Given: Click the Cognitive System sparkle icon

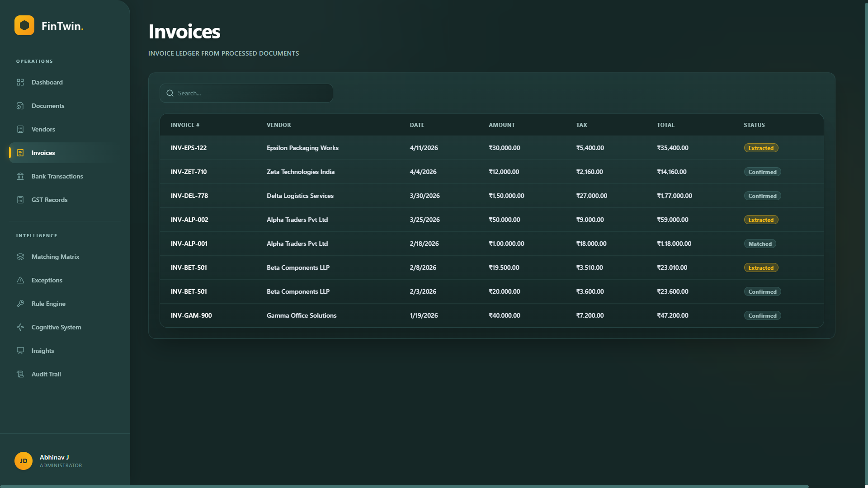Looking at the screenshot, I should [x=20, y=327].
